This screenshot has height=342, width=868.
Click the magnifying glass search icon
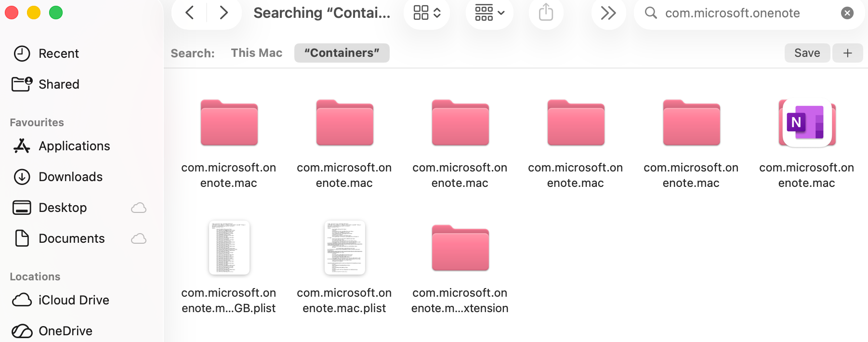pyautogui.click(x=651, y=13)
